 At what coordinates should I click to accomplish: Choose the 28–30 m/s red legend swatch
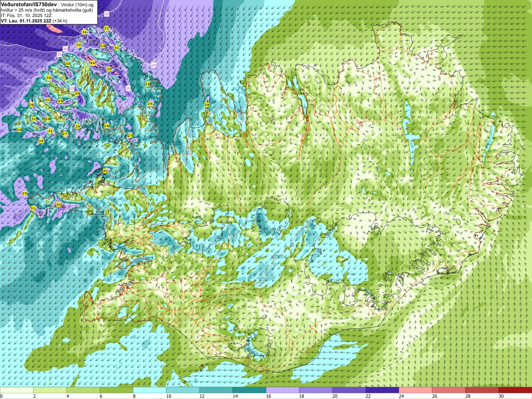482,390
